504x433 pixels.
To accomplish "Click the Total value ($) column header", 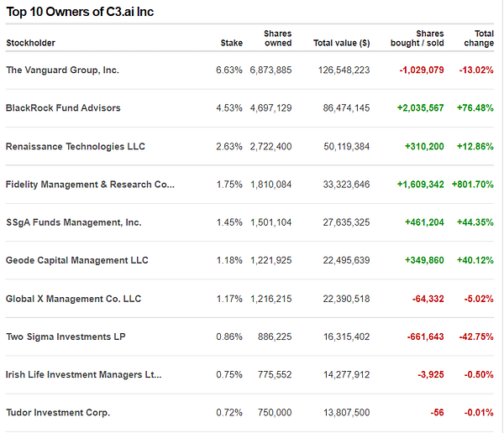I will click(342, 43).
